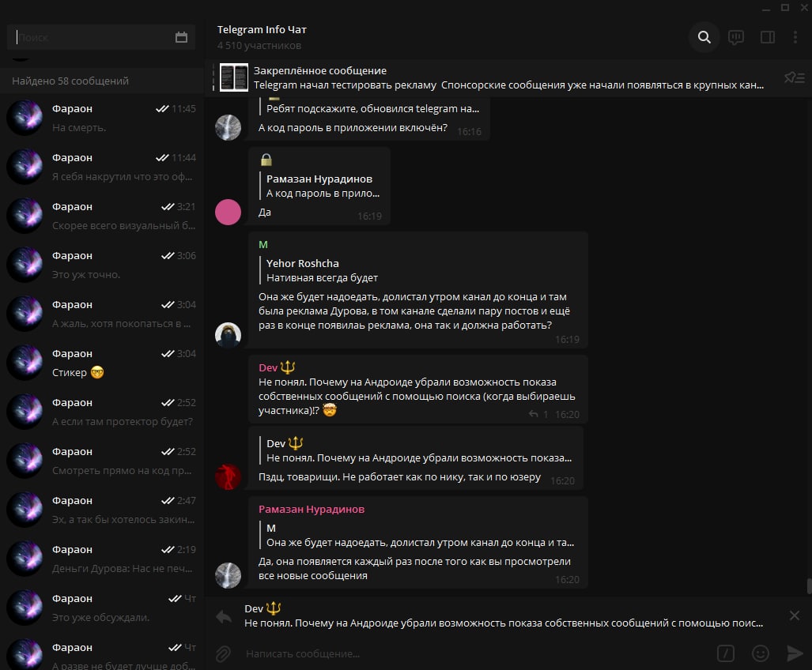The width and height of the screenshot is (812, 670).
Task: Open search result 'Скорее всего визуальный б...'
Action: [101, 216]
